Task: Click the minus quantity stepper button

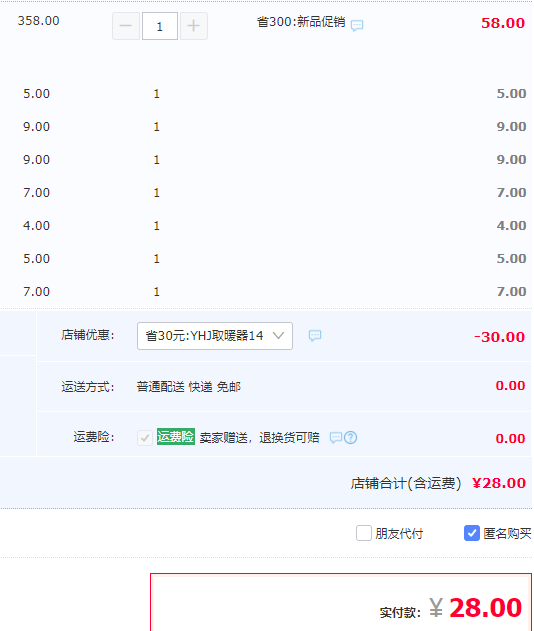Action: point(126,26)
